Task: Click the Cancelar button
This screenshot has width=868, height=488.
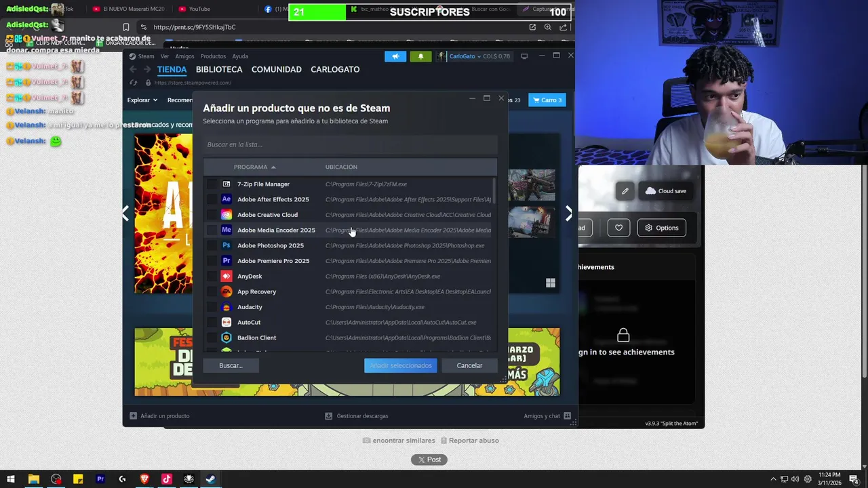Action: pos(469,365)
